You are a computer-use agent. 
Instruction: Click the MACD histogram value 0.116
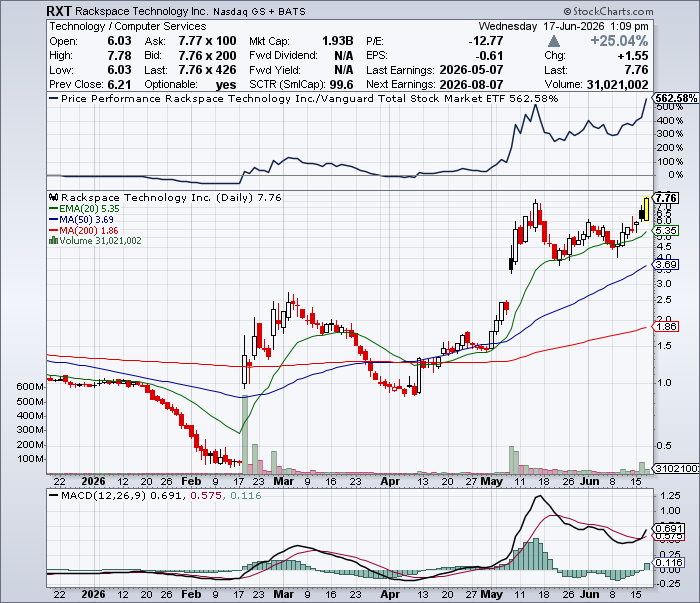pyautogui.click(x=246, y=495)
